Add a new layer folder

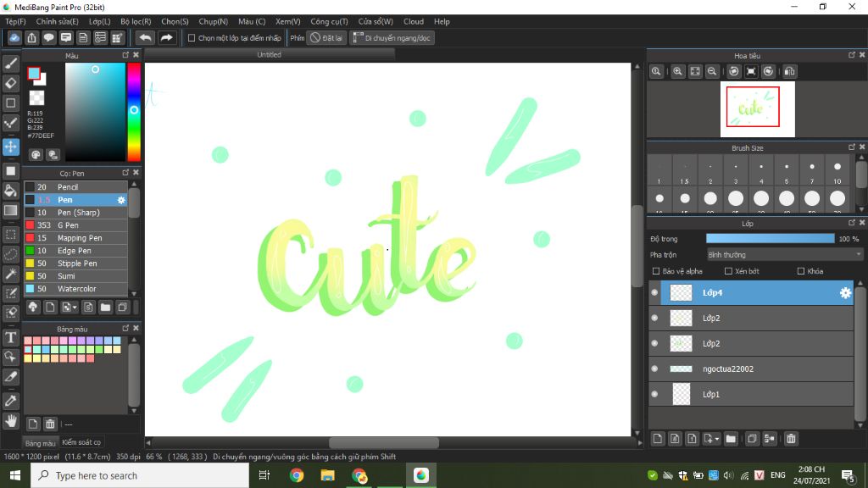coord(731,439)
